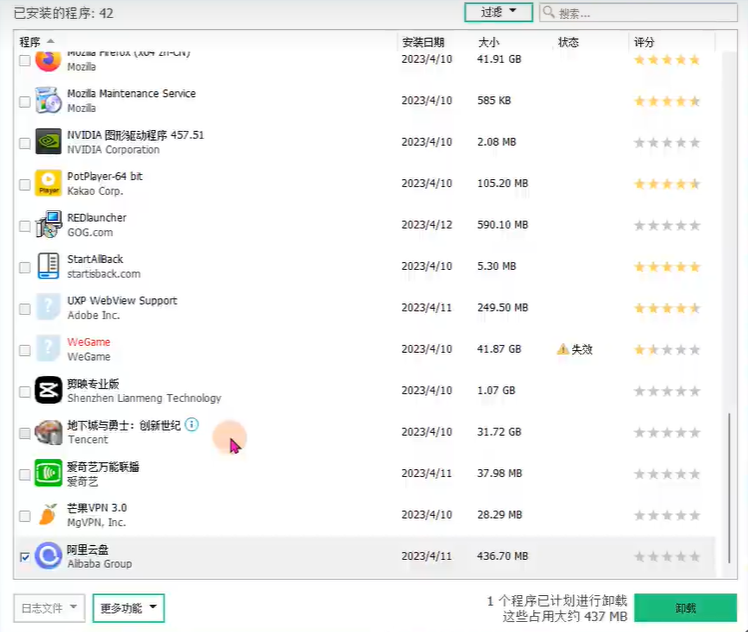748x632 pixels.
Task: Check the Mozilla Firefox checkbox
Action: (x=24, y=61)
